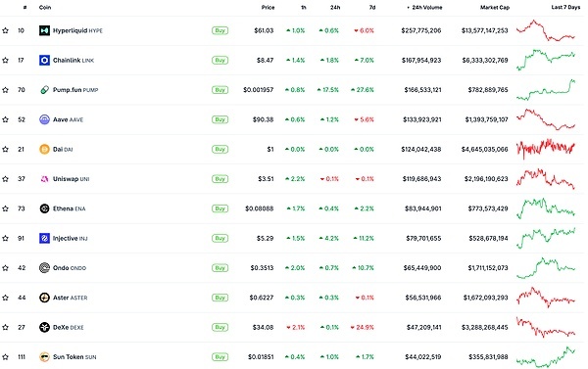
Task: Click the Buy button for Ondo
Action: click(x=220, y=268)
